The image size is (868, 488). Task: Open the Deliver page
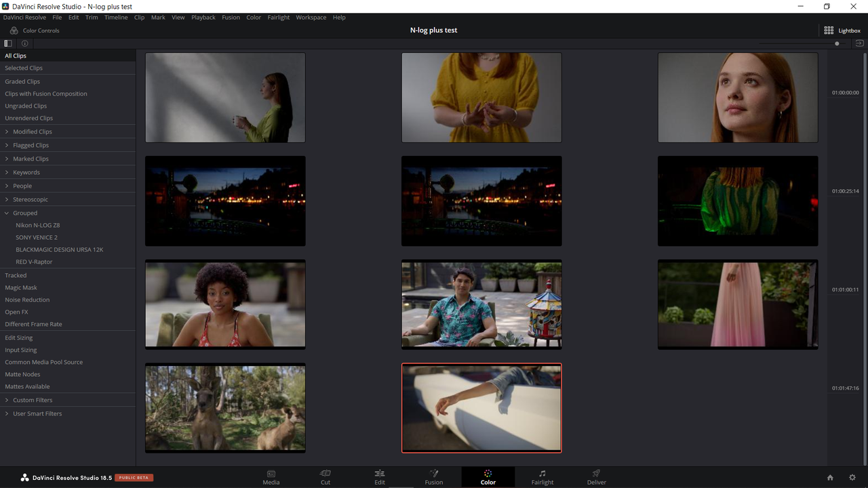click(x=597, y=477)
